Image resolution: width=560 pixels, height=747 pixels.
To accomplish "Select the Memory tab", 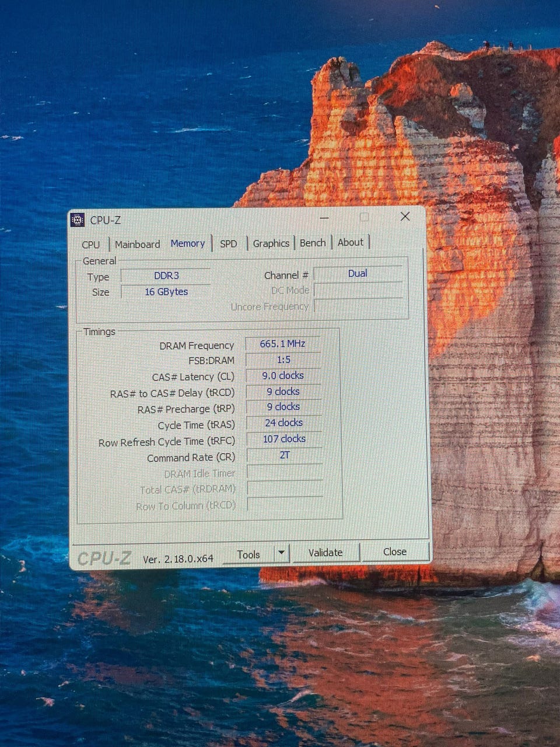I will [x=188, y=243].
